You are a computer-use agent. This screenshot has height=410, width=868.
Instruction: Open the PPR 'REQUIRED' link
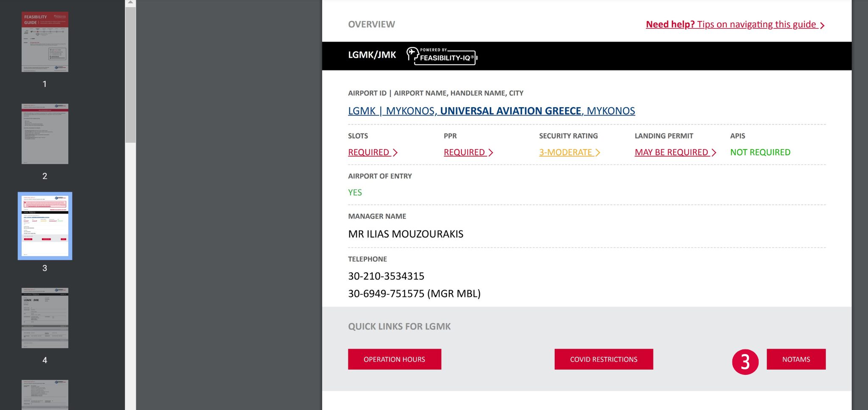468,152
